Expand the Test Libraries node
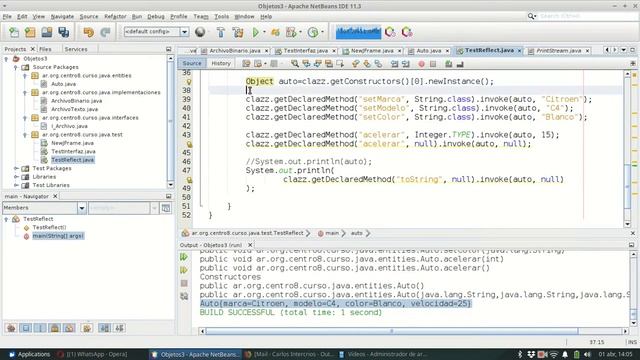Screen dimensions: 640x360 pyautogui.click(x=16, y=185)
